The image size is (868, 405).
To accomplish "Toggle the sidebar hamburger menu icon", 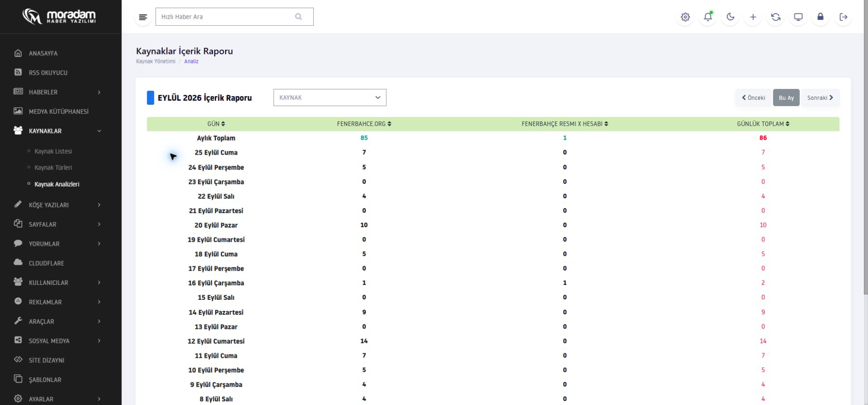I will (x=143, y=17).
